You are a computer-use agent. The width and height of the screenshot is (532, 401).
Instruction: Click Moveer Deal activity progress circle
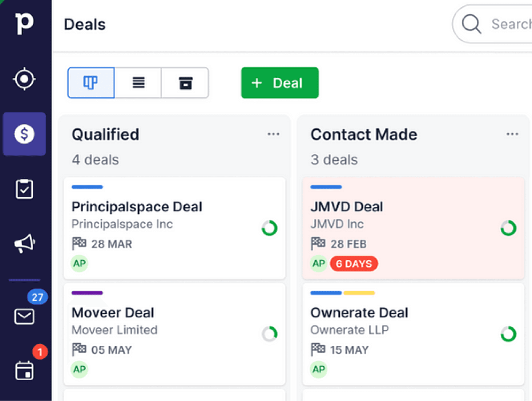270,334
